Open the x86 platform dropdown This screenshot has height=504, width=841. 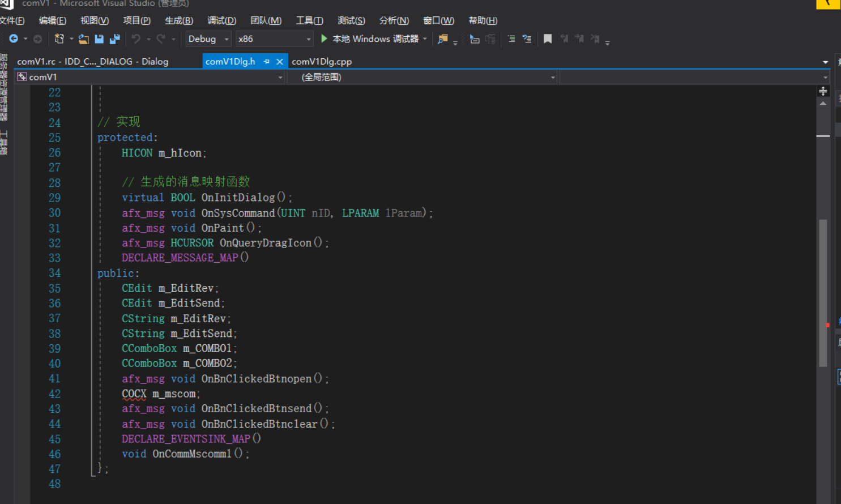click(274, 39)
